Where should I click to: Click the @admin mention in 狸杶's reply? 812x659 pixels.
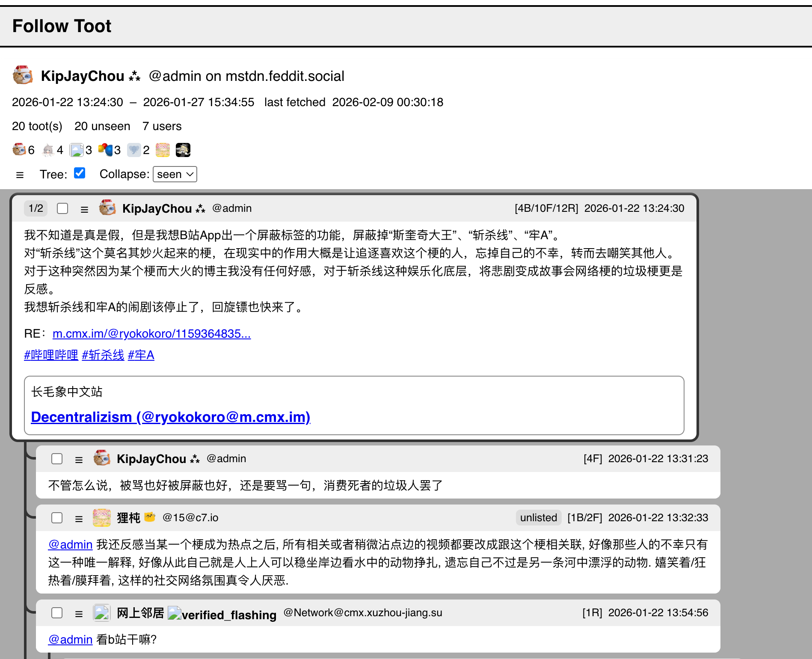(x=70, y=544)
